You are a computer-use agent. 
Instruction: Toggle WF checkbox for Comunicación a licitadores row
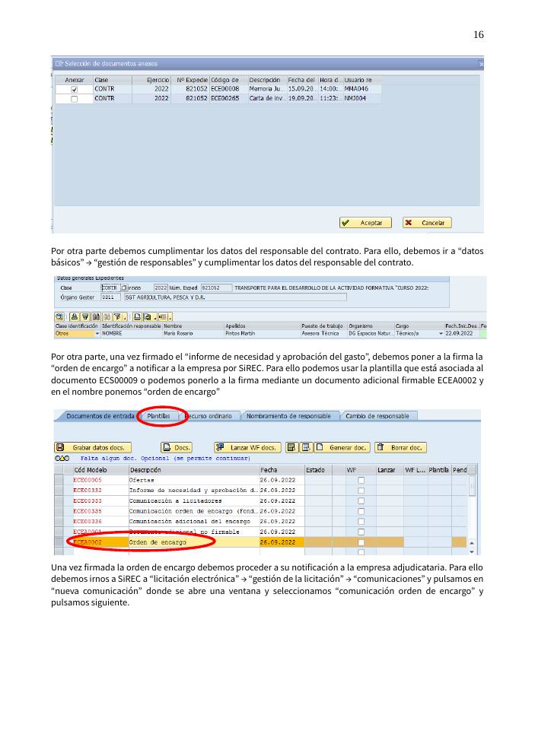(361, 501)
